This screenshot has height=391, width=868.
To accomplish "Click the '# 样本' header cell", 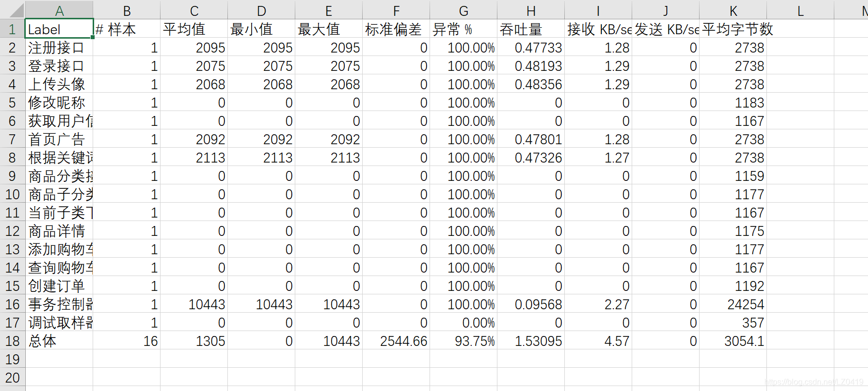I will point(126,29).
